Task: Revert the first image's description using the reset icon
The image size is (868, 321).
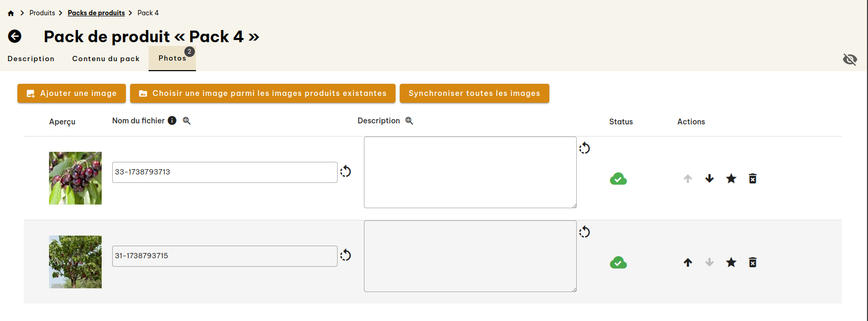Action: tap(585, 148)
